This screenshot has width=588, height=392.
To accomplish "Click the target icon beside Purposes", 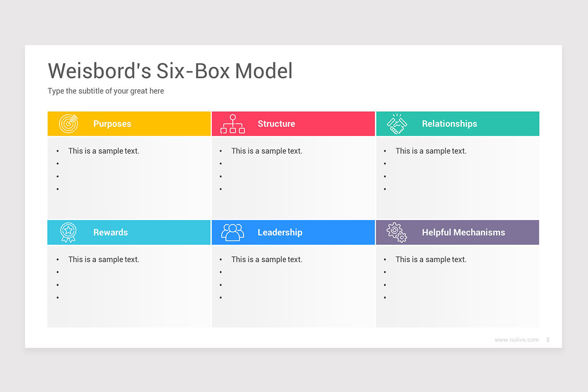I will pyautogui.click(x=69, y=123).
